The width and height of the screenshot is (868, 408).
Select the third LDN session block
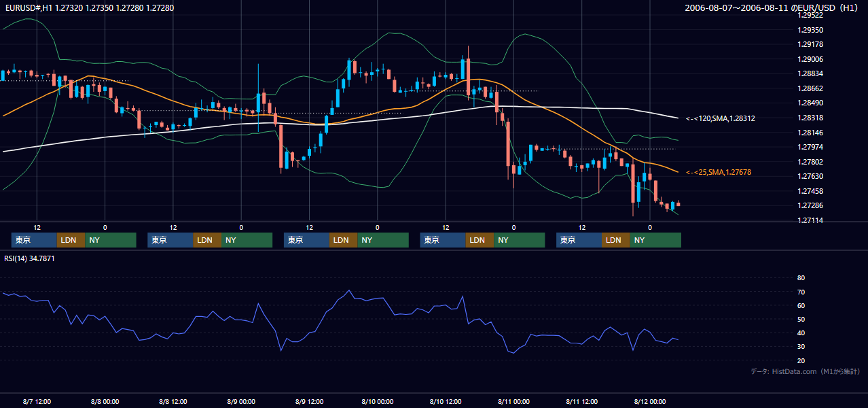click(x=344, y=240)
